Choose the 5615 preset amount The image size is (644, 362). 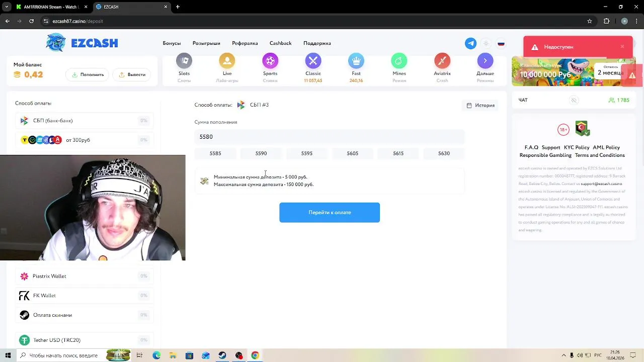click(398, 153)
